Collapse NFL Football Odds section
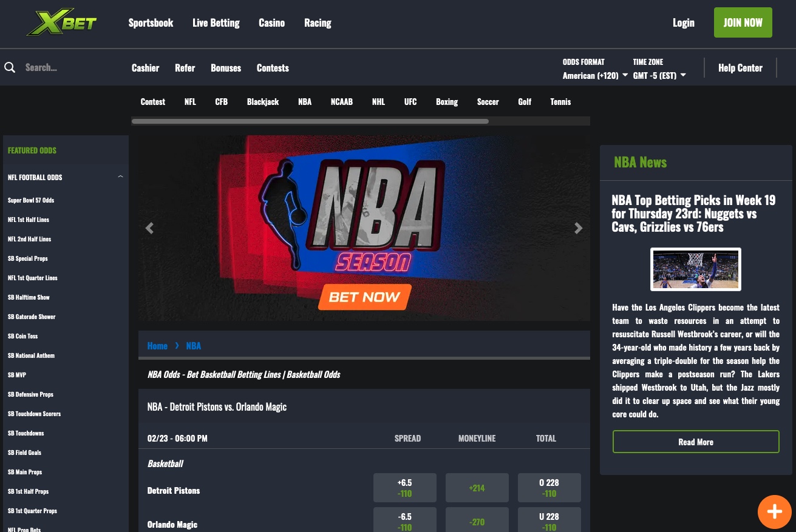Screen dimensions: 796x532 tap(120, 177)
